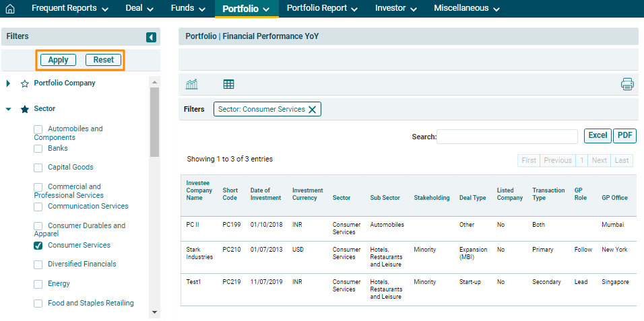Viewport: 644px width, 321px height.
Task: Expand the Portfolio Company filter section
Action: click(x=9, y=83)
